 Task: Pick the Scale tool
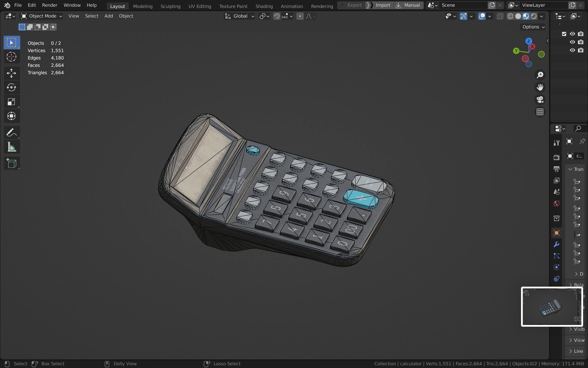coord(12,102)
